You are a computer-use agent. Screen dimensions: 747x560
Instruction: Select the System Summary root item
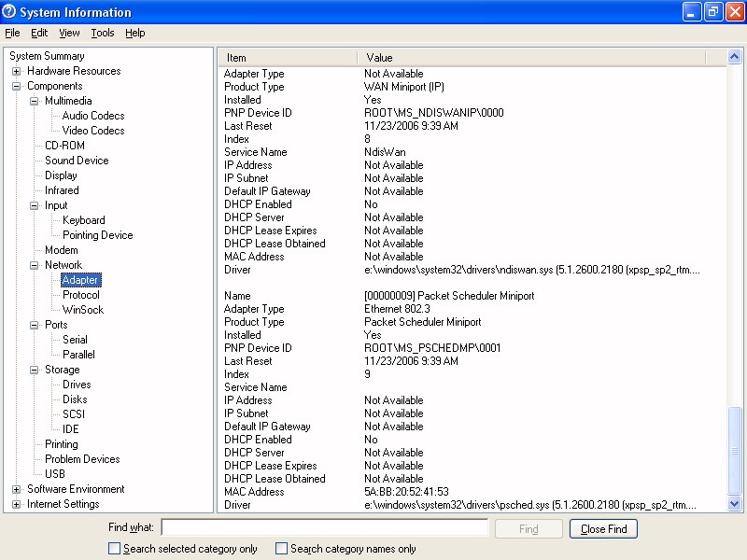47,56
